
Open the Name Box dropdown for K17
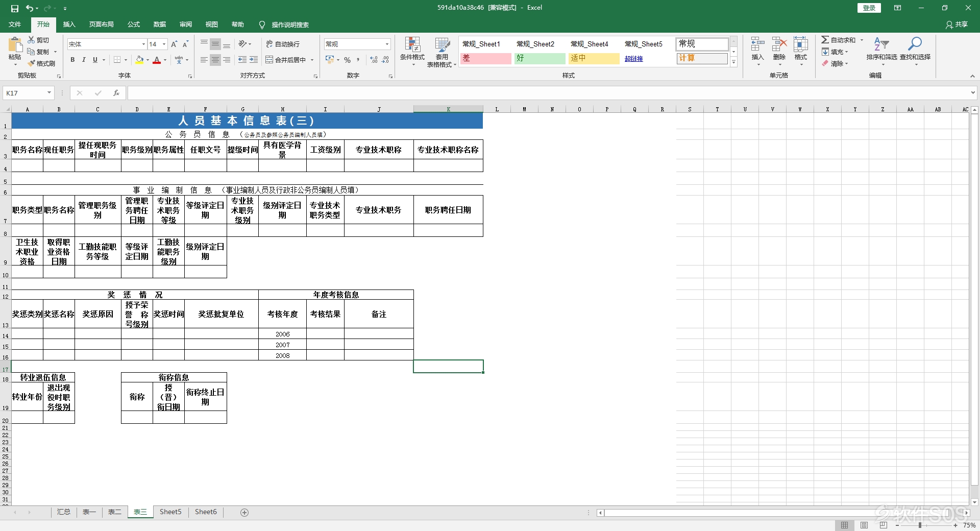point(49,93)
